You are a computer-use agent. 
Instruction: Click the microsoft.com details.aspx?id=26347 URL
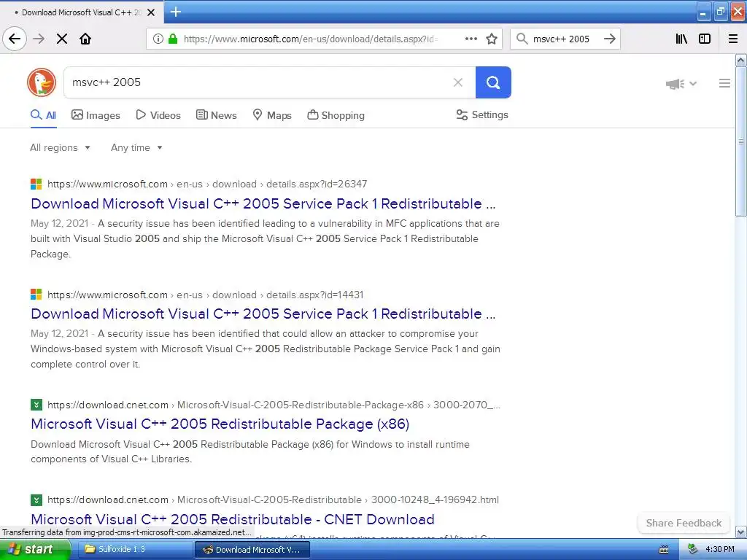(x=207, y=184)
